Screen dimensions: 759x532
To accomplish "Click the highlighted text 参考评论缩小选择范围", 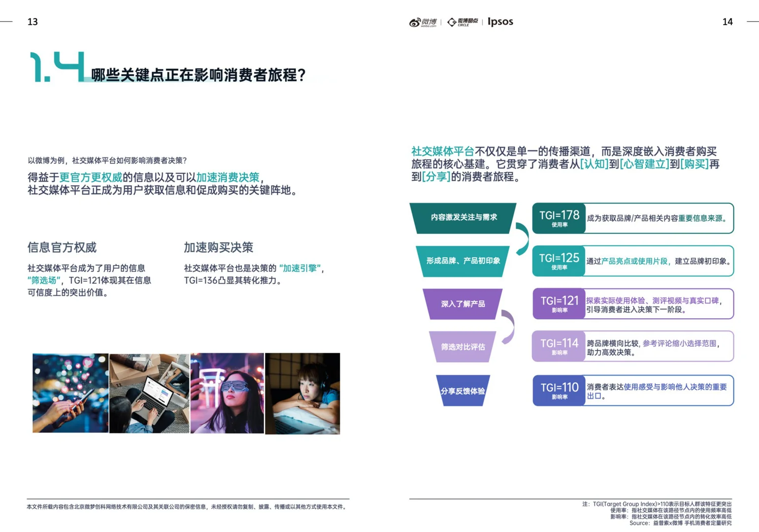I will [x=679, y=343].
